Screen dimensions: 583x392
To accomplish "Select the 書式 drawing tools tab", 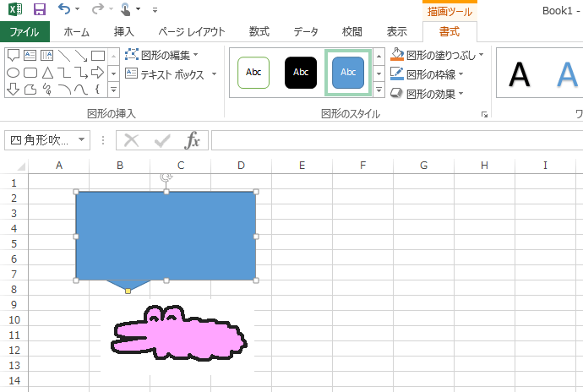I will point(450,32).
